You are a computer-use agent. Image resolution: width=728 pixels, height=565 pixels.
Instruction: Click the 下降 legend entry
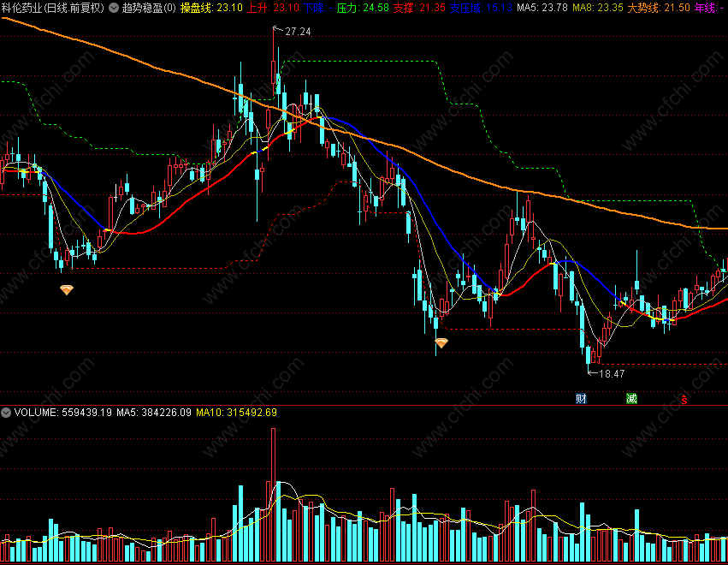tap(318, 8)
